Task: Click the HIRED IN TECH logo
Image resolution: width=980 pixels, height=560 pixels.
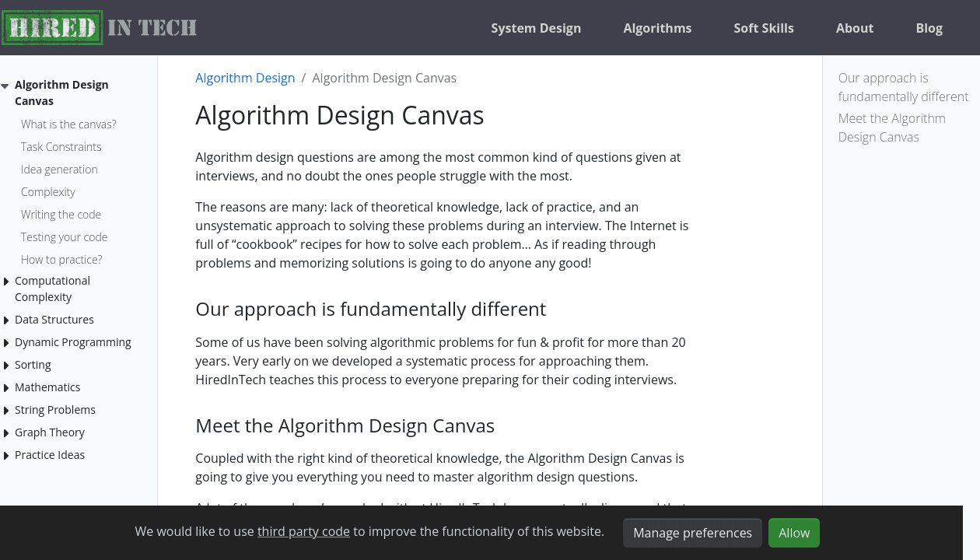Action: point(100,27)
